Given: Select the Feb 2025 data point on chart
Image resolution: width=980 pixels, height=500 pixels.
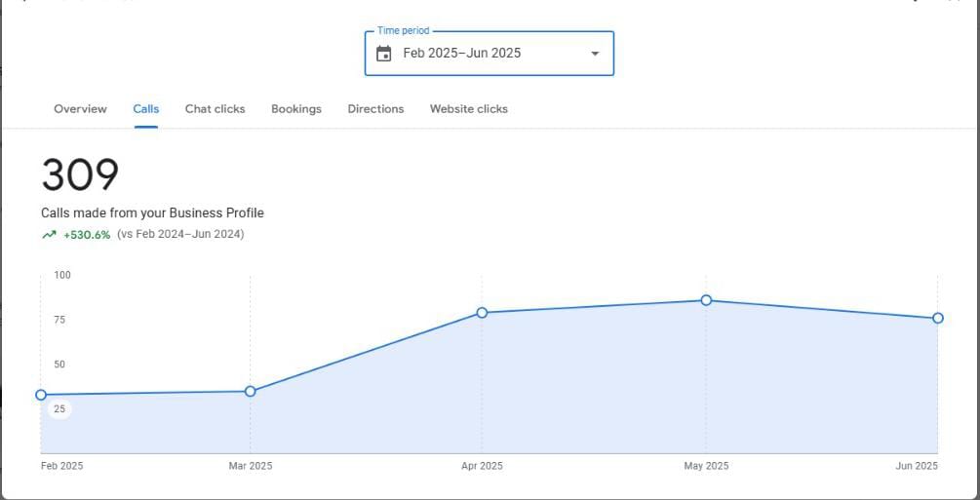Looking at the screenshot, I should point(41,395).
